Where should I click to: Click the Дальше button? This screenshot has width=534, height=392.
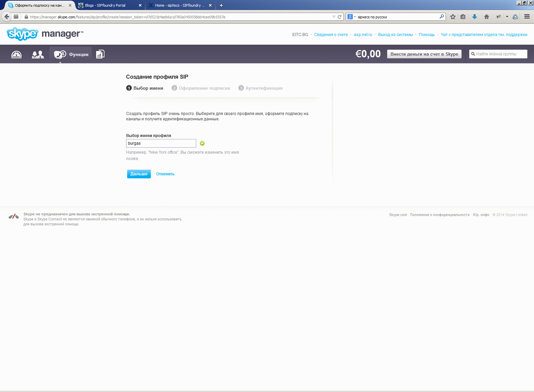point(139,174)
